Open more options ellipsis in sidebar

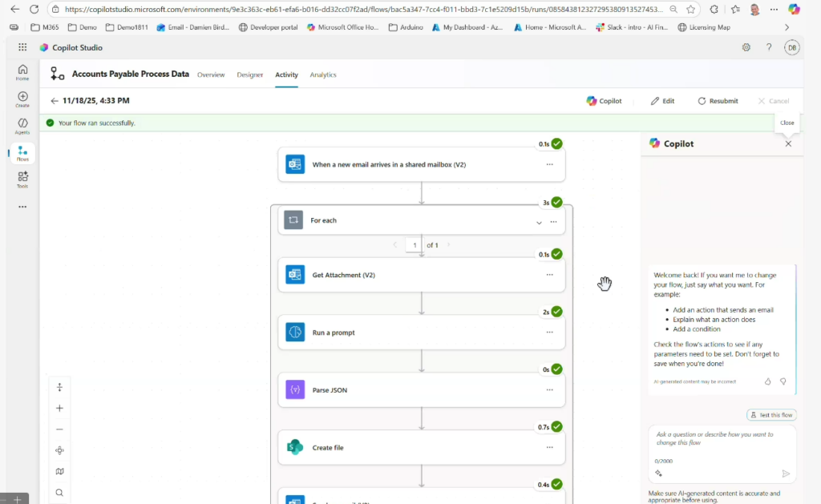click(22, 207)
